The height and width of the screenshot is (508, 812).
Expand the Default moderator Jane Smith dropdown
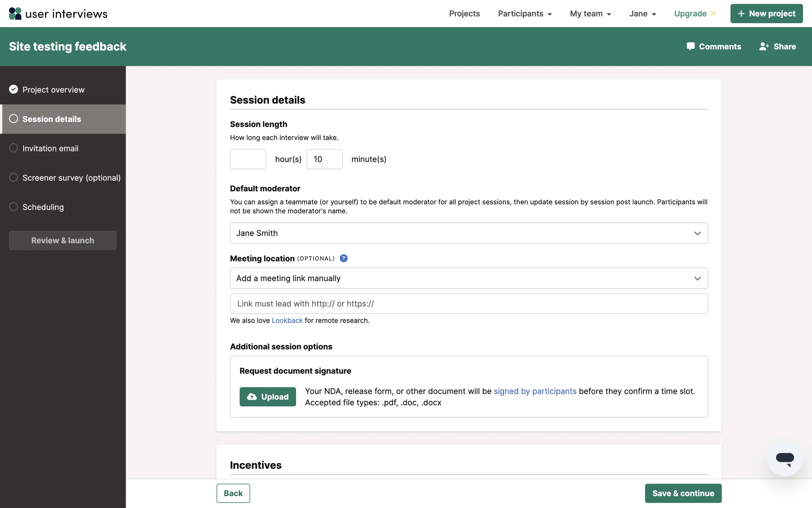469,233
